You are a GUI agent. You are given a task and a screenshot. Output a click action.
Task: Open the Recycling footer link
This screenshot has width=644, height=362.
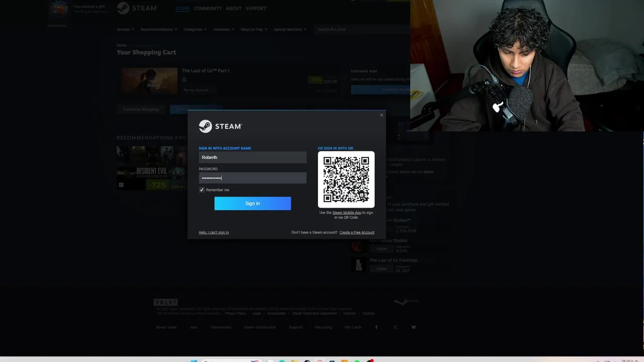324,327
